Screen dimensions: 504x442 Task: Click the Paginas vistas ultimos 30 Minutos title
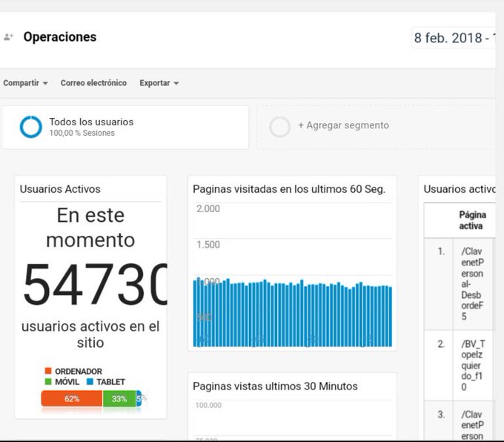[x=275, y=386]
